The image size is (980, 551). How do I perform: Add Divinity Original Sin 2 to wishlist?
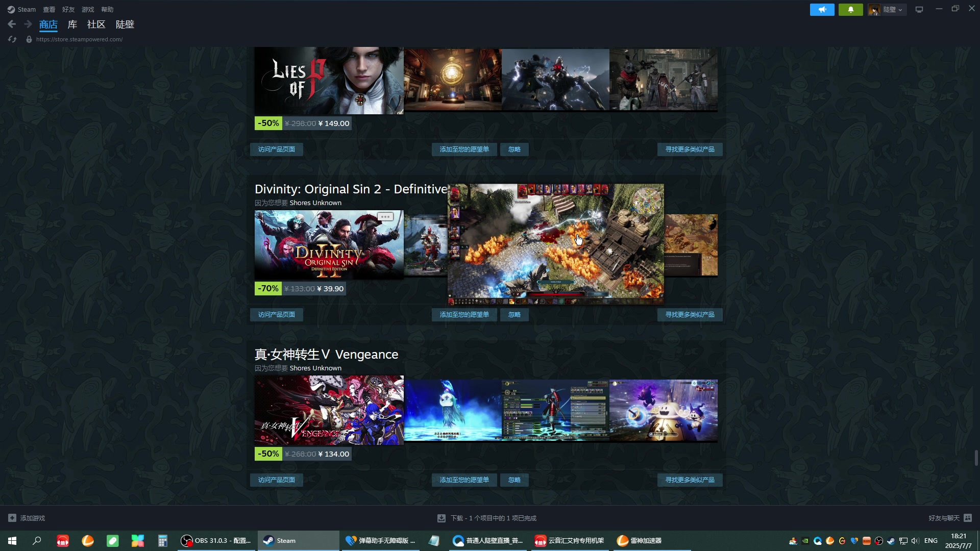pyautogui.click(x=464, y=315)
